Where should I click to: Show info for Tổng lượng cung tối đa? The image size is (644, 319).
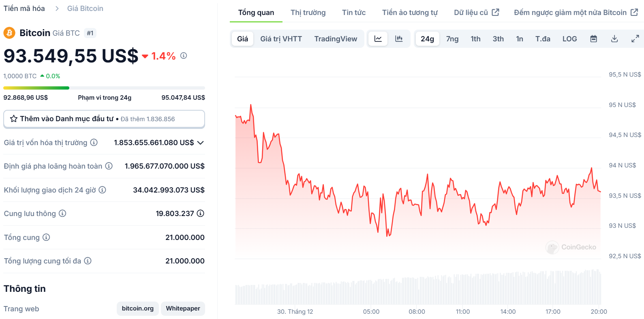[88, 261]
